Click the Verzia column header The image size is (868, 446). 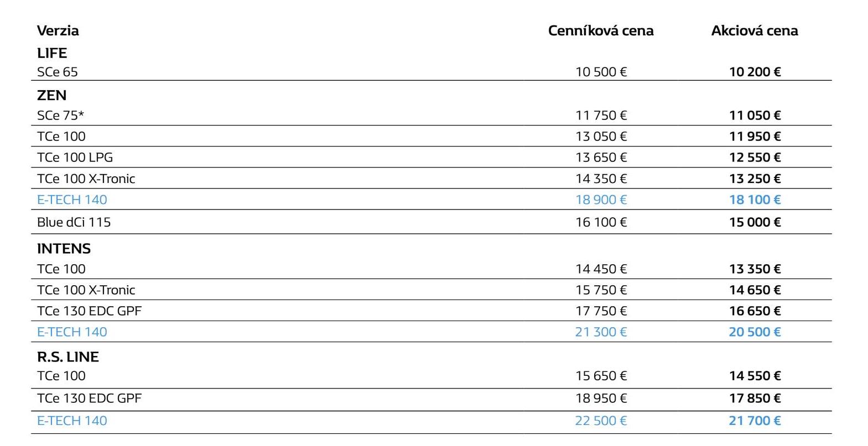click(x=58, y=30)
